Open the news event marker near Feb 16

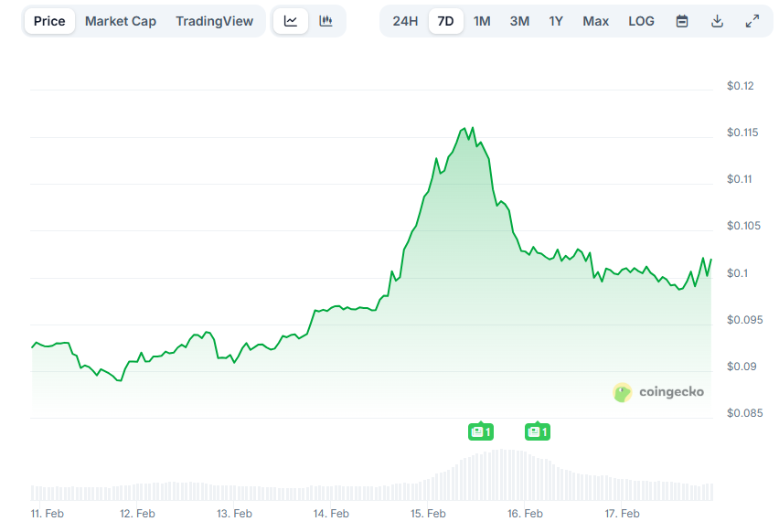(x=538, y=431)
